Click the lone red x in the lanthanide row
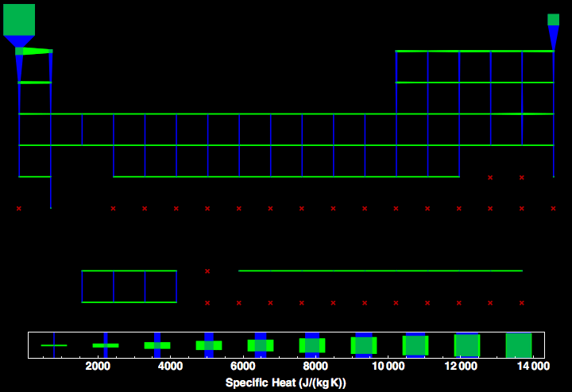 pyautogui.click(x=207, y=271)
